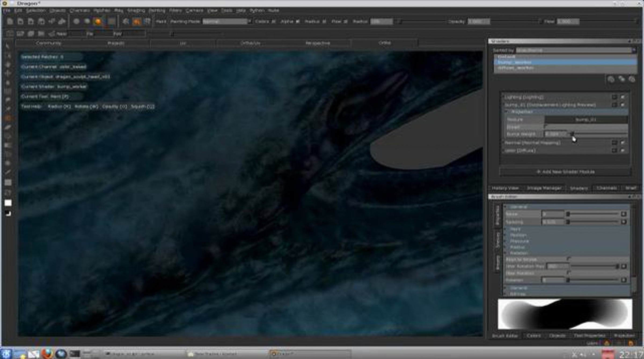Toggle the Normal Mapping module checkbox
The image size is (644, 359).
[x=623, y=143]
